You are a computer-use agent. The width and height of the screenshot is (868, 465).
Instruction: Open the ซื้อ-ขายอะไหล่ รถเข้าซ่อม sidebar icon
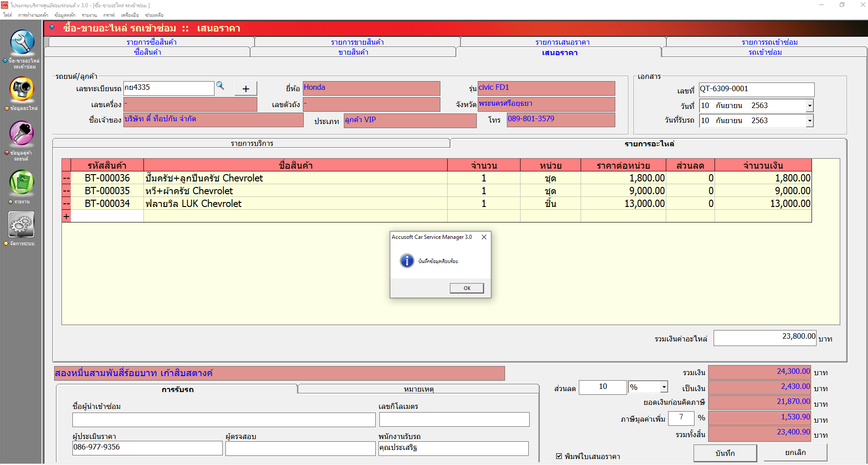click(22, 43)
